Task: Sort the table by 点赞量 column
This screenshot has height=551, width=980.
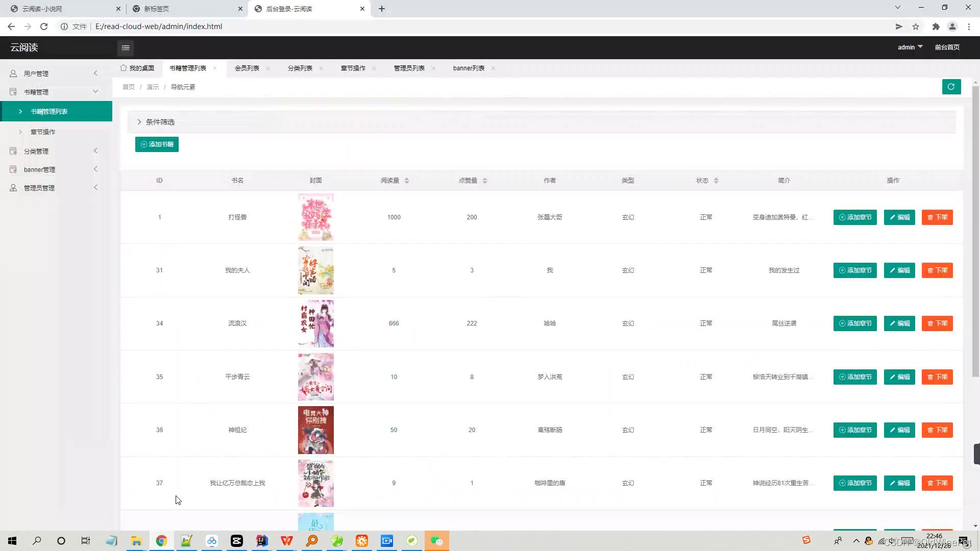Action: 485,181
